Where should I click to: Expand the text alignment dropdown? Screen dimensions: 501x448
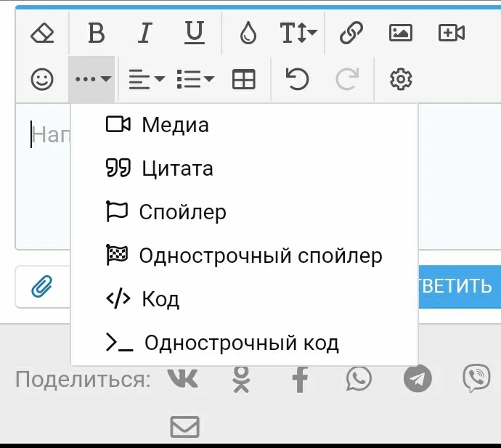(146, 79)
